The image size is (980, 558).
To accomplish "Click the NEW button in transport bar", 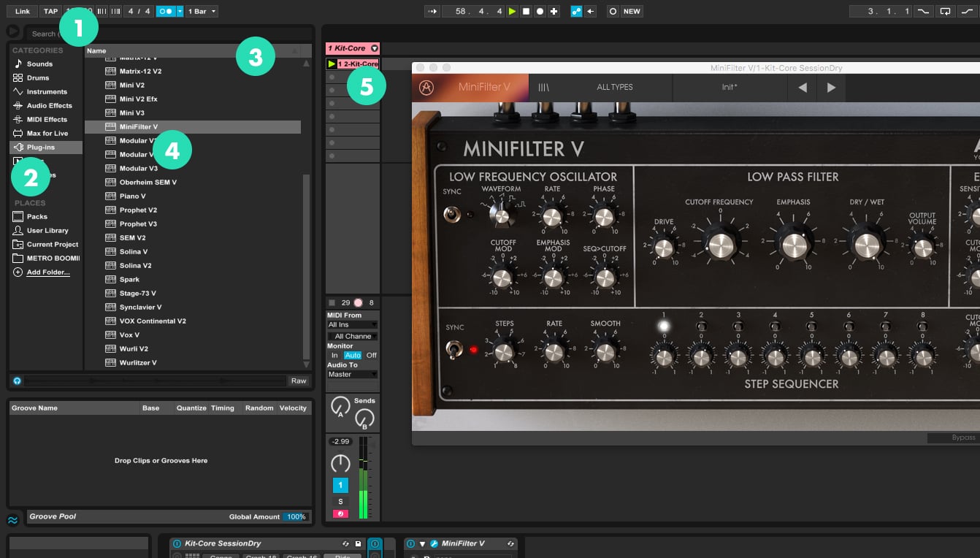I will pos(632,12).
